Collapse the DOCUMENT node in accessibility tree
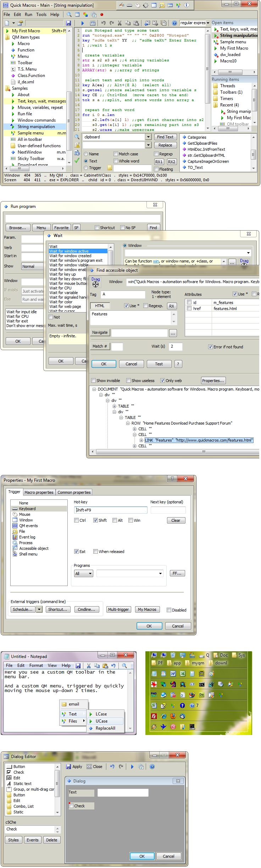Viewport: 261px width, 868px height. pyautogui.click(x=94, y=389)
